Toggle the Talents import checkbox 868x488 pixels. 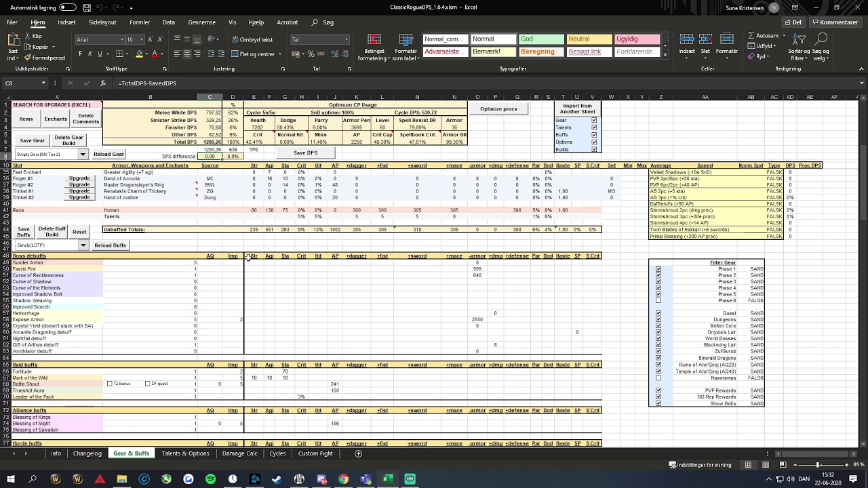[594, 127]
